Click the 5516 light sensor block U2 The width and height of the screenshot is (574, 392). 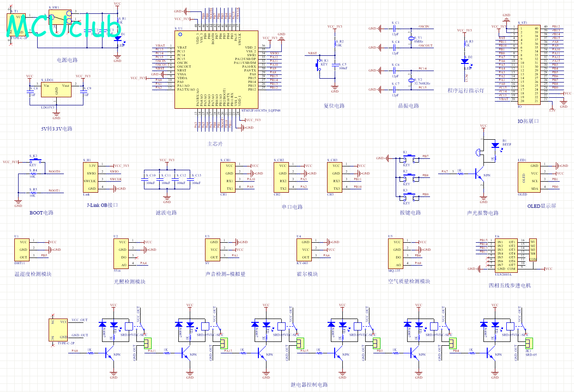click(121, 253)
